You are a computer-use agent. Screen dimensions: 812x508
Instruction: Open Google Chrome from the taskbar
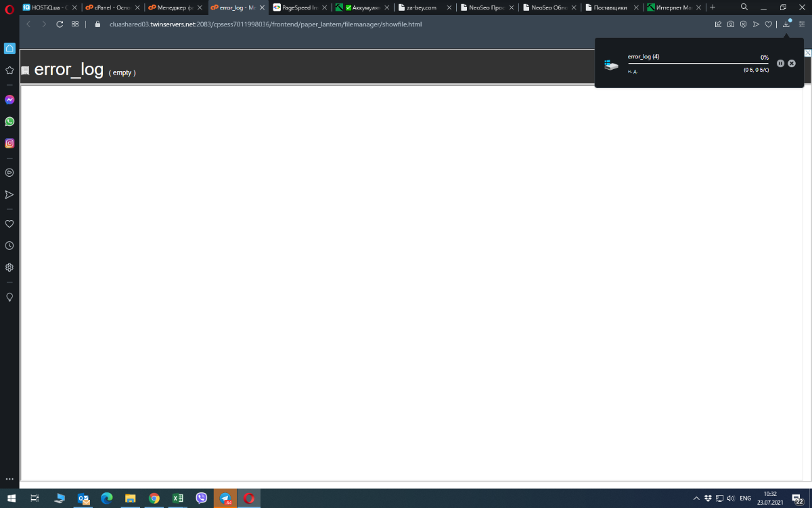[154, 499]
